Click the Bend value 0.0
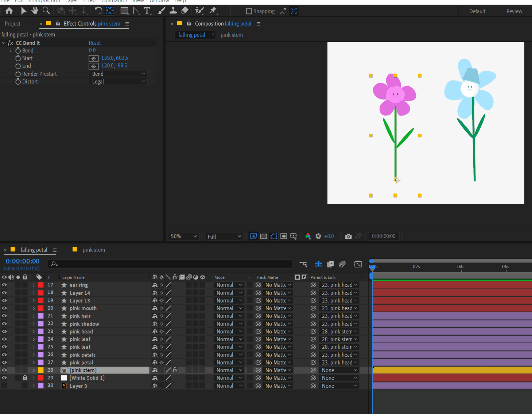Viewport: 532px width, 414px height. pos(92,51)
